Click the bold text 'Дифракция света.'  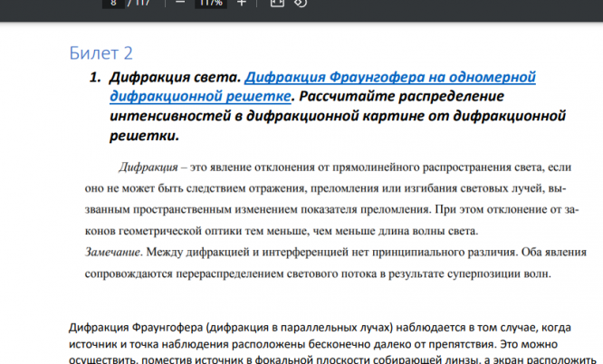coord(176,77)
